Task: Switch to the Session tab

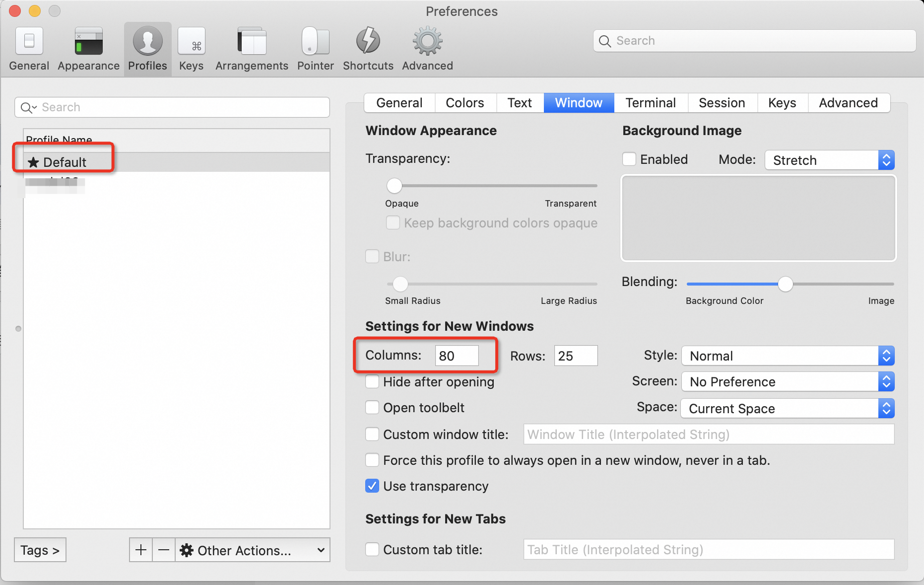Action: pyautogui.click(x=722, y=103)
